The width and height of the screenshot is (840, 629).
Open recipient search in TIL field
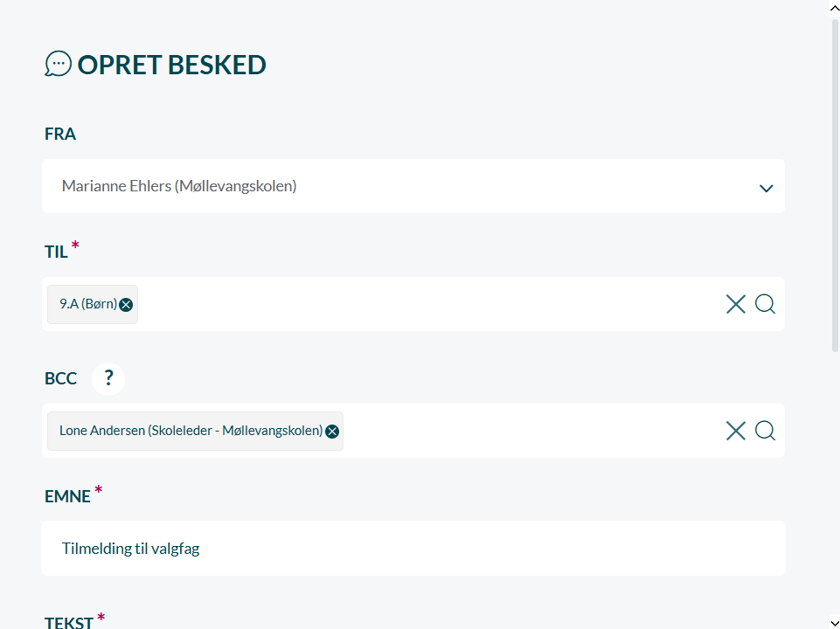(x=765, y=304)
